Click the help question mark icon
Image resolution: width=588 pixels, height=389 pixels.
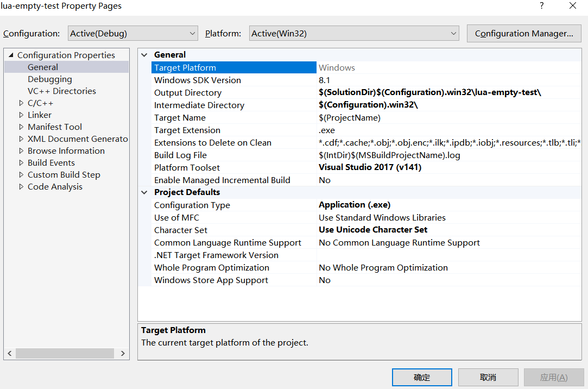click(x=541, y=6)
